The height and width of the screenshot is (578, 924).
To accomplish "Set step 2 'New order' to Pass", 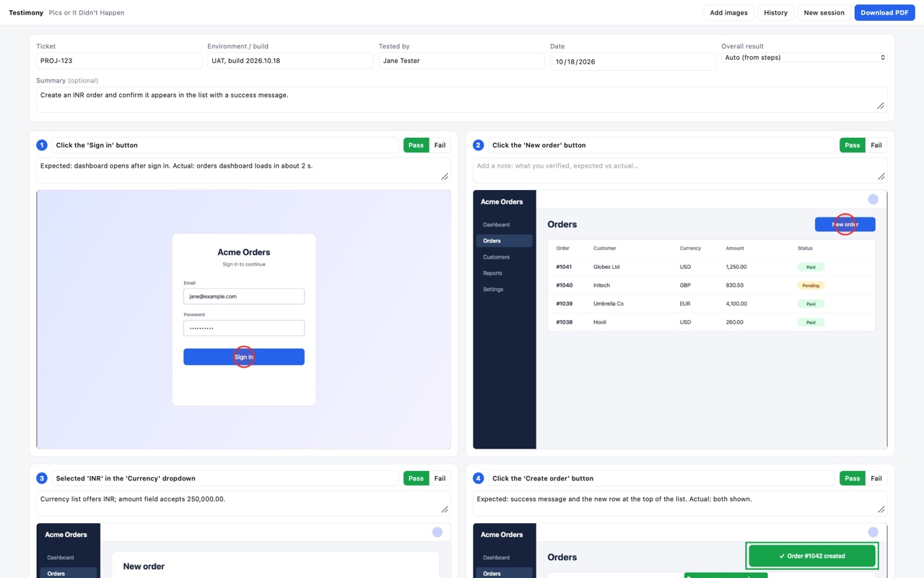I will pyautogui.click(x=853, y=145).
